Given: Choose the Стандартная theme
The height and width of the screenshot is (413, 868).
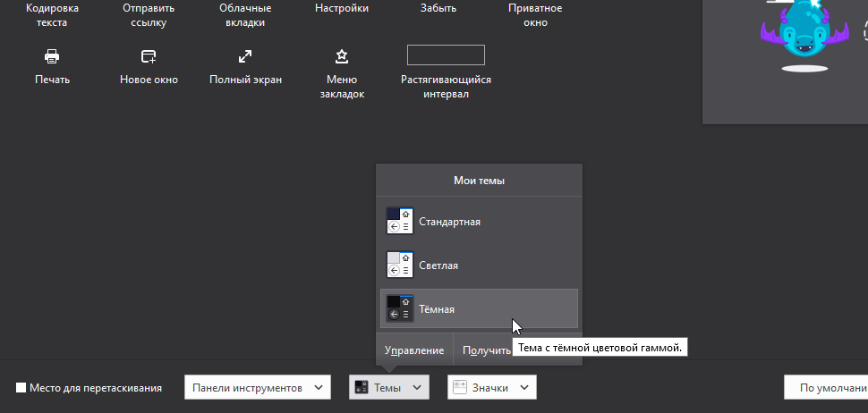Looking at the screenshot, I should point(479,222).
